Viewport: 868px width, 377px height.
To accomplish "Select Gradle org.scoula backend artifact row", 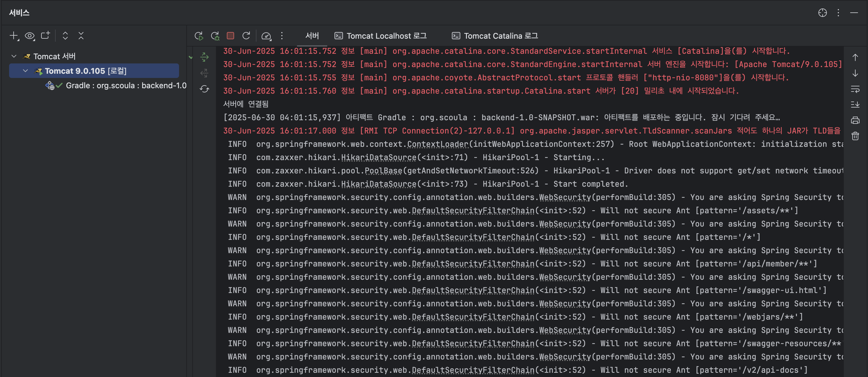I will pyautogui.click(x=116, y=85).
